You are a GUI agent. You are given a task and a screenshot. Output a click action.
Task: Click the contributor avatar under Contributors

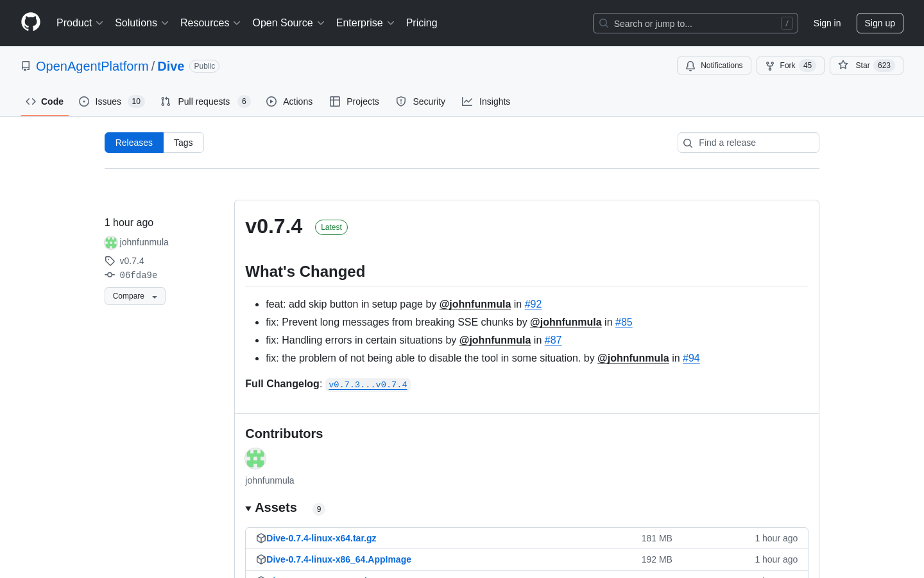coord(255,459)
